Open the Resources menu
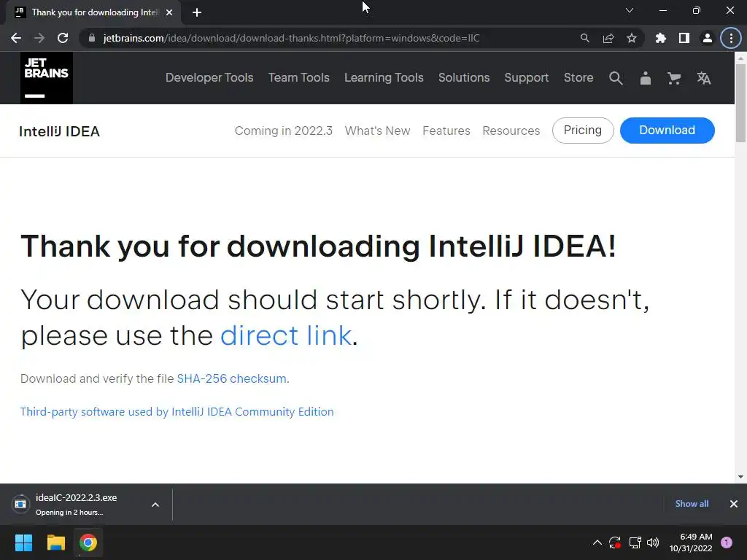 (511, 131)
